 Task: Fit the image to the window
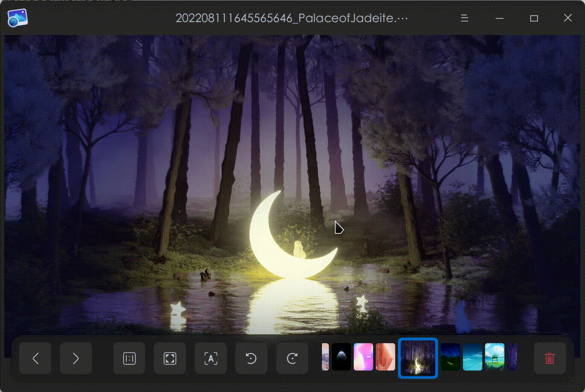(170, 359)
